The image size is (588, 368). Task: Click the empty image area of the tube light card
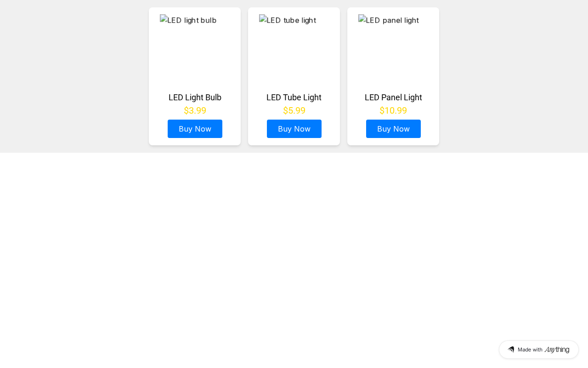[294, 55]
